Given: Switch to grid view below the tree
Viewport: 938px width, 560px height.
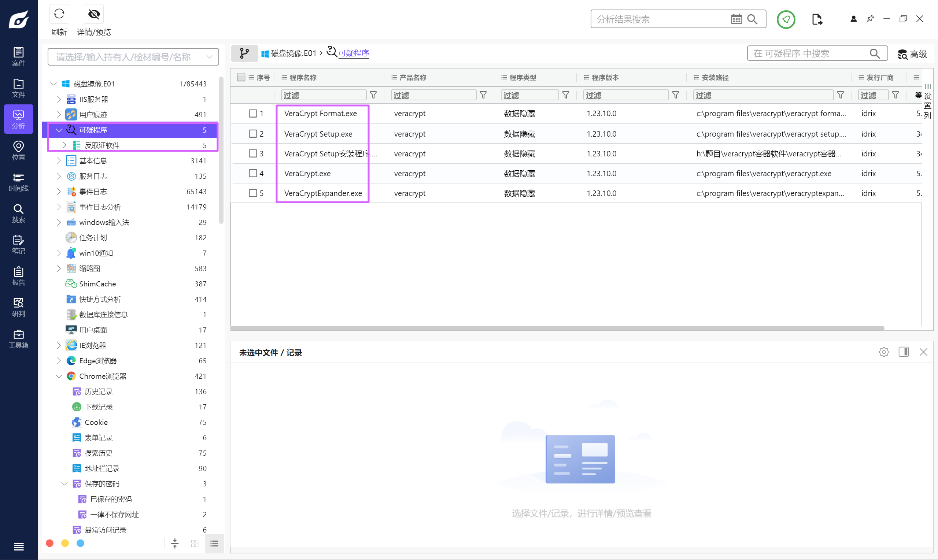Looking at the screenshot, I should [x=195, y=544].
